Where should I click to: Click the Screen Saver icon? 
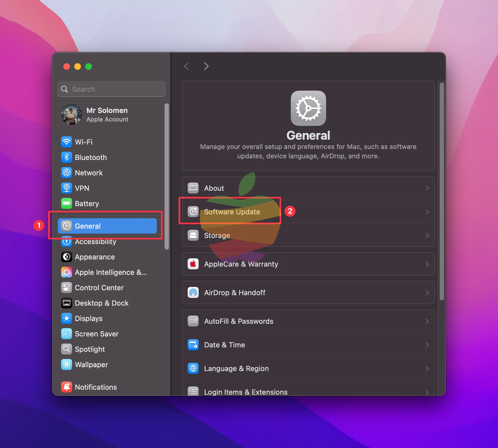(x=67, y=334)
